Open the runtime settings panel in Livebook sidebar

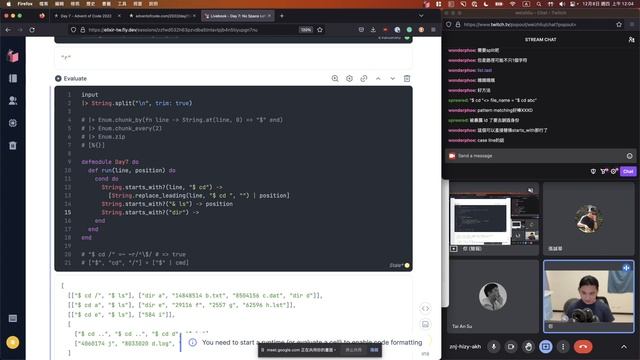(x=13, y=123)
